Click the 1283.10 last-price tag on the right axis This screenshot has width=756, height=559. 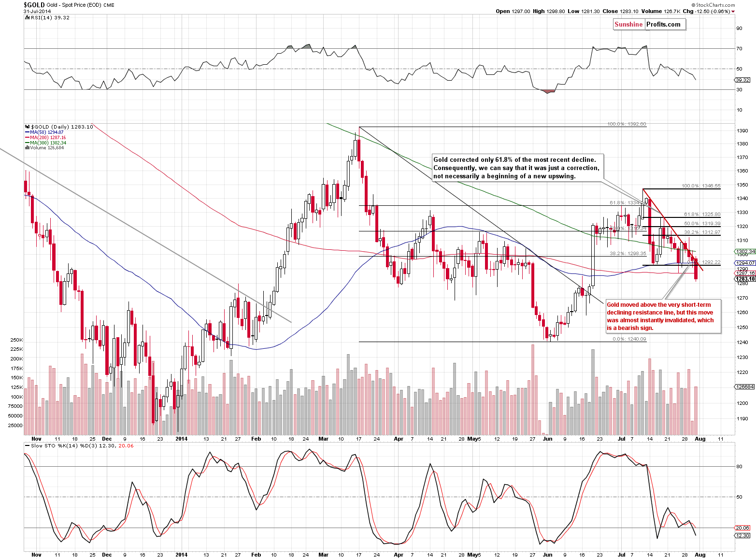click(745, 279)
